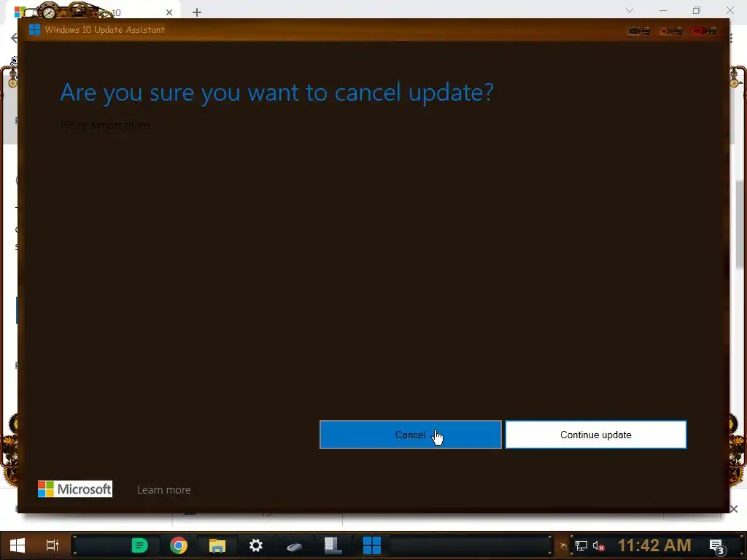The width and height of the screenshot is (747, 560).
Task: Click the Windows Update Assistant taskbar icon
Action: click(371, 545)
